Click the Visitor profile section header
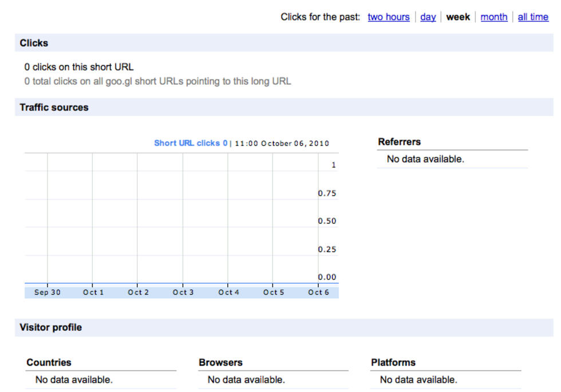Screen dimensions: 561x392 50,327
